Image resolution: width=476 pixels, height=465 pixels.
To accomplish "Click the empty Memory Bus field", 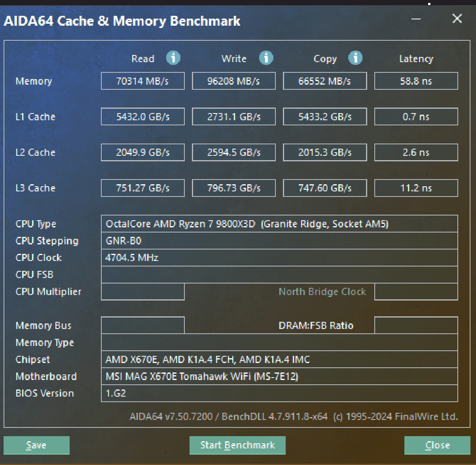I will (x=143, y=325).
